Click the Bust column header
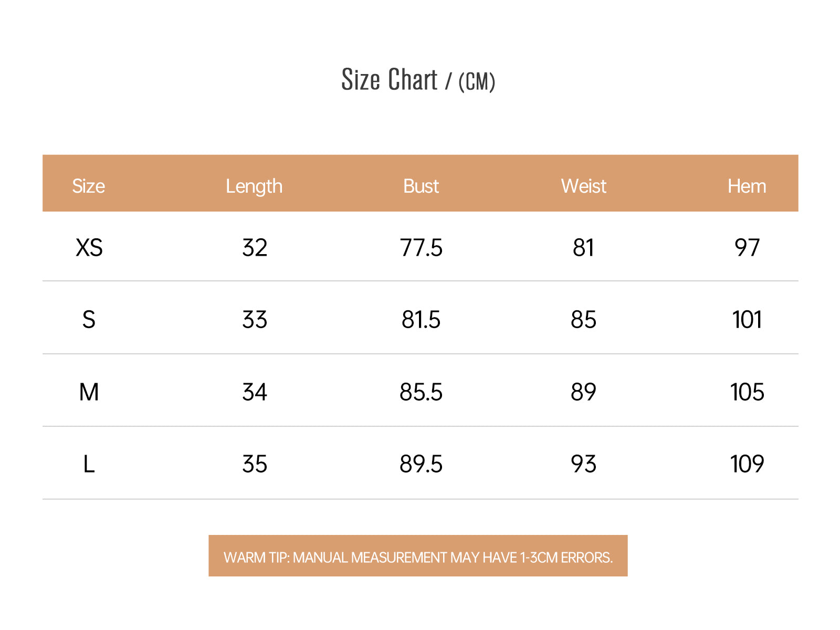840x630 pixels. click(x=421, y=186)
